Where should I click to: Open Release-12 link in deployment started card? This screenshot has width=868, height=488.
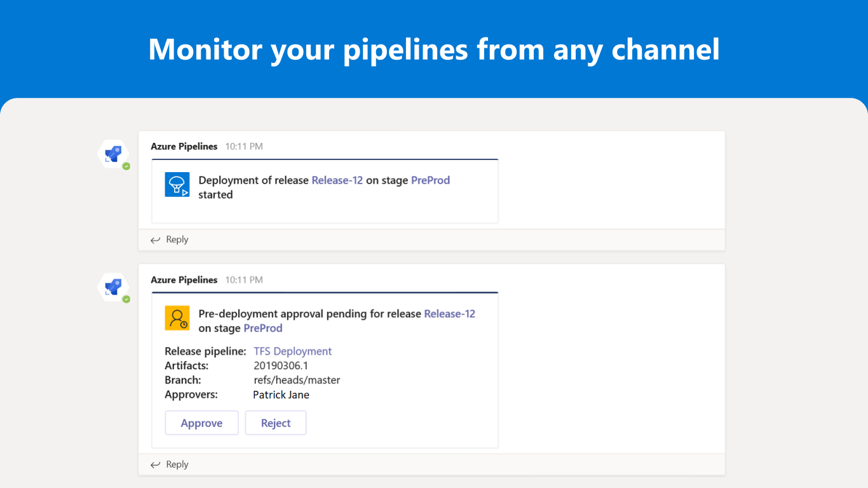337,180
